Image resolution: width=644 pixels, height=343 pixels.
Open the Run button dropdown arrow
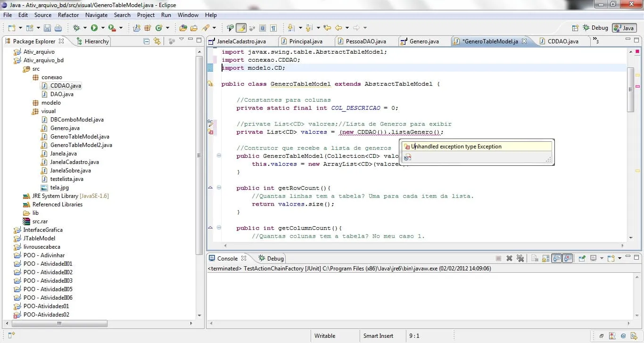click(x=102, y=28)
